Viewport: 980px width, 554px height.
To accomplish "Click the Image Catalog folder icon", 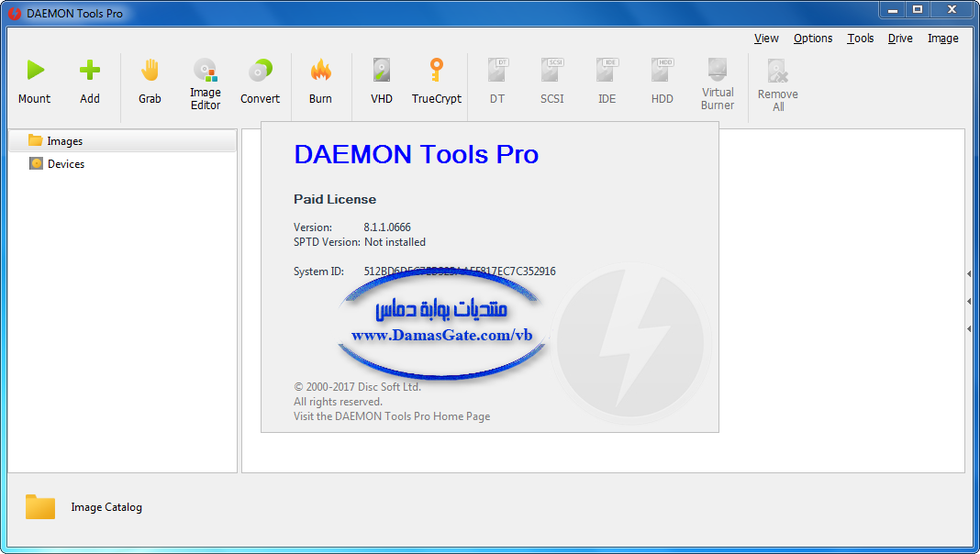I will [x=40, y=506].
